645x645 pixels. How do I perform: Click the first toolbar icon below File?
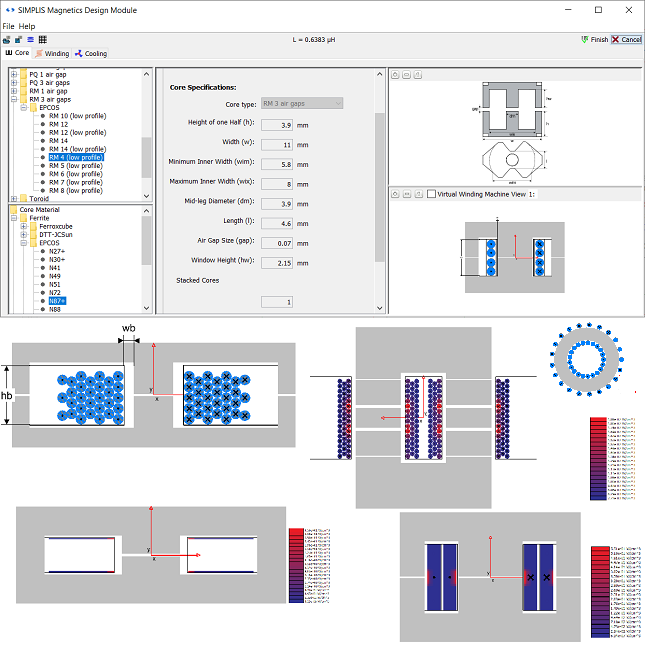pyautogui.click(x=7, y=39)
